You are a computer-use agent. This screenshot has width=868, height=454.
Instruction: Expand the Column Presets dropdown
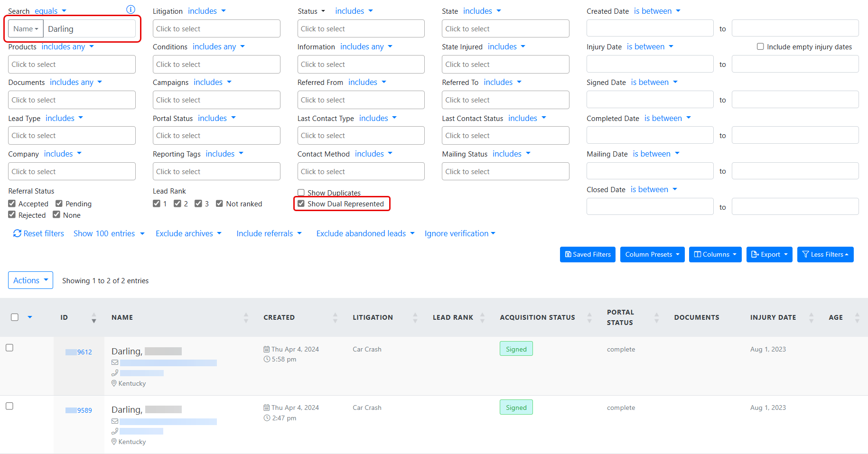652,255
